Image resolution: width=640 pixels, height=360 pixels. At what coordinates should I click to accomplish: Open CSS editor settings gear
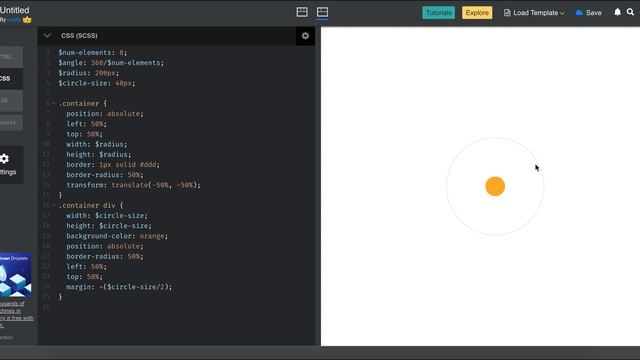coord(305,36)
